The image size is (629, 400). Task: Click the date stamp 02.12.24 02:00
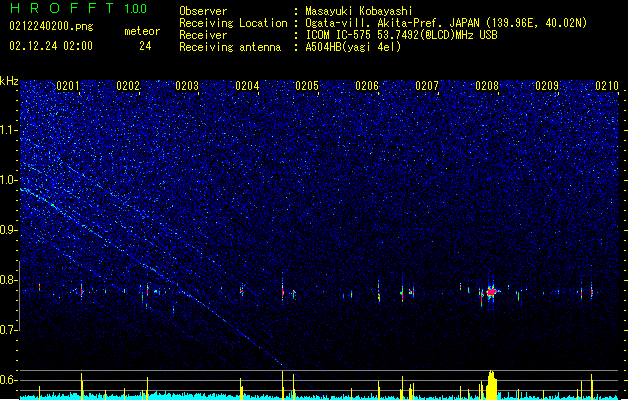click(x=51, y=46)
